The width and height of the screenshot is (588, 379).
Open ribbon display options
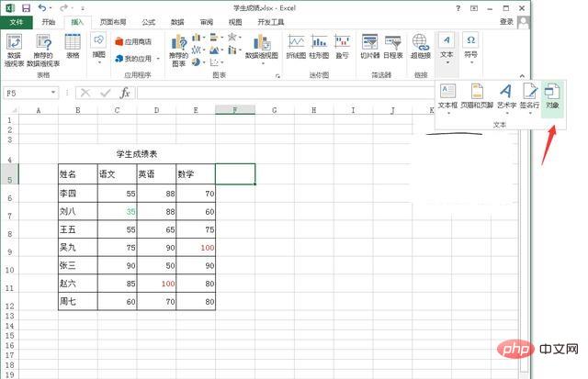click(474, 8)
